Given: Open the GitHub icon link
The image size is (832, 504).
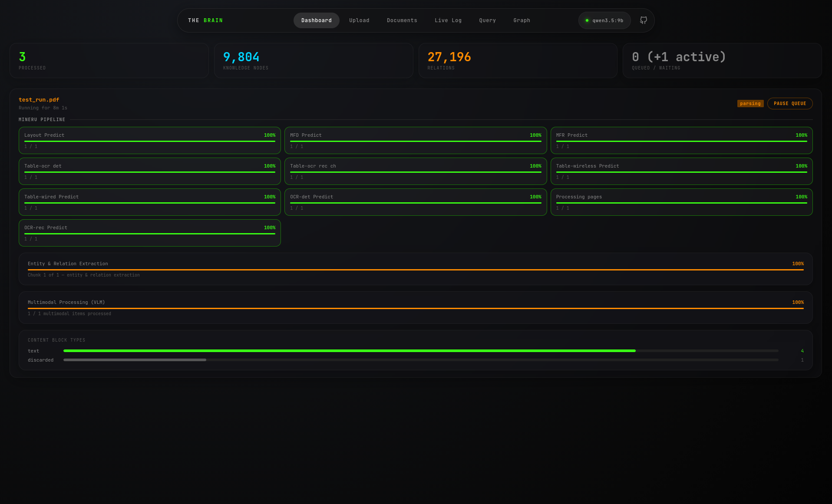Looking at the screenshot, I should [644, 20].
